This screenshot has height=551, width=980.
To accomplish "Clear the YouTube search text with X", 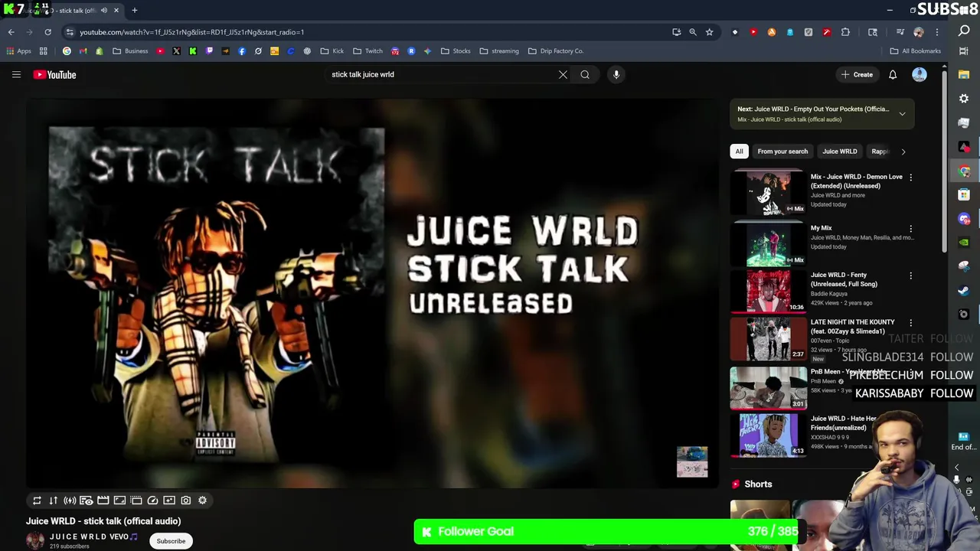I will coord(563,74).
